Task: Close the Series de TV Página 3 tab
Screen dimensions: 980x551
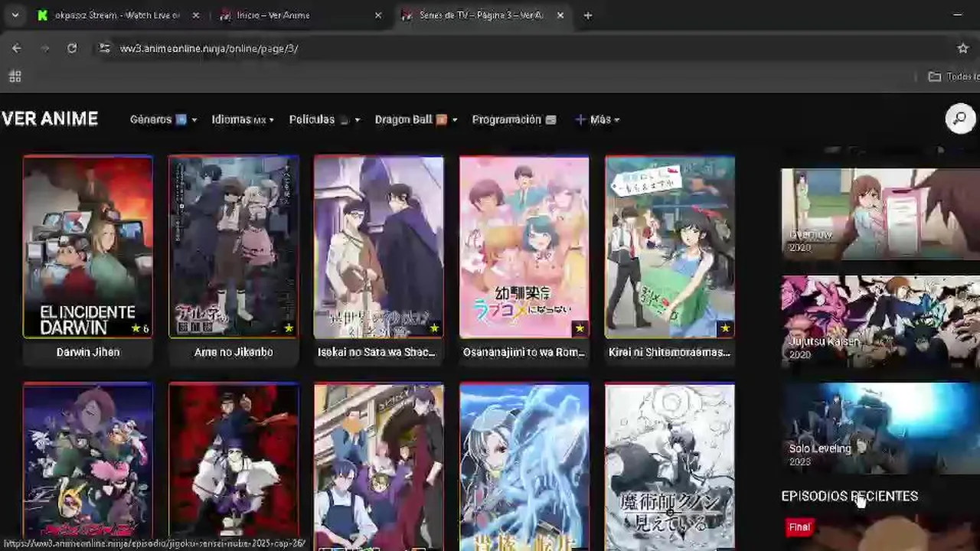Action: [560, 15]
